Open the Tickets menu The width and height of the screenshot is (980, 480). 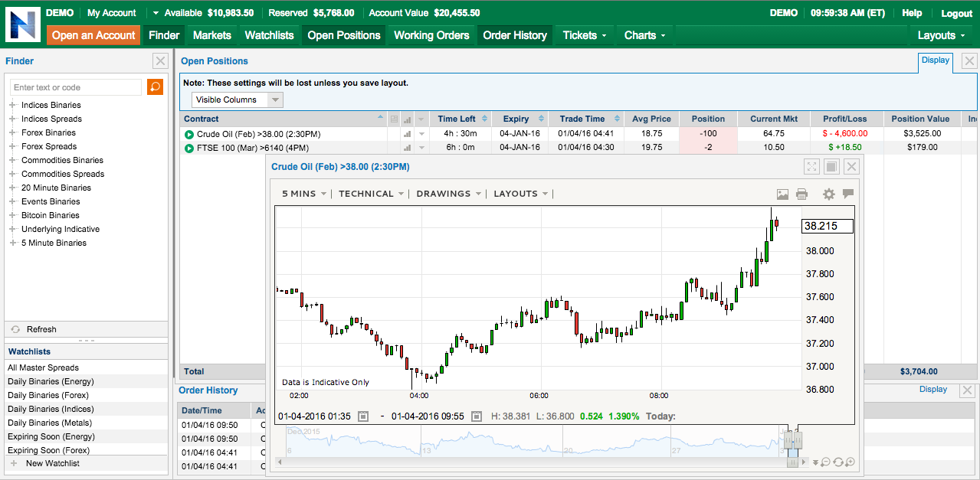[x=583, y=35]
